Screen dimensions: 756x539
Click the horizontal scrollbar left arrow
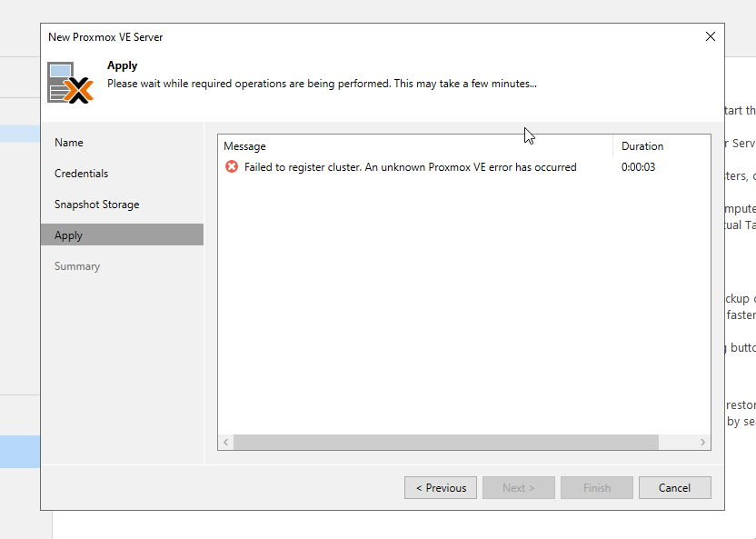coord(225,442)
